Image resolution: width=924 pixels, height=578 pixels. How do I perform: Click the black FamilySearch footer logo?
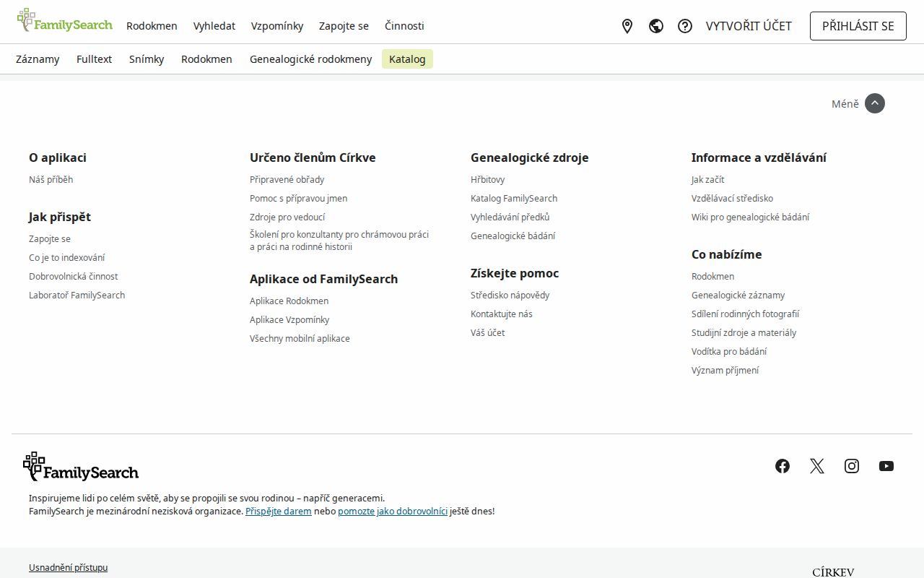(81, 467)
